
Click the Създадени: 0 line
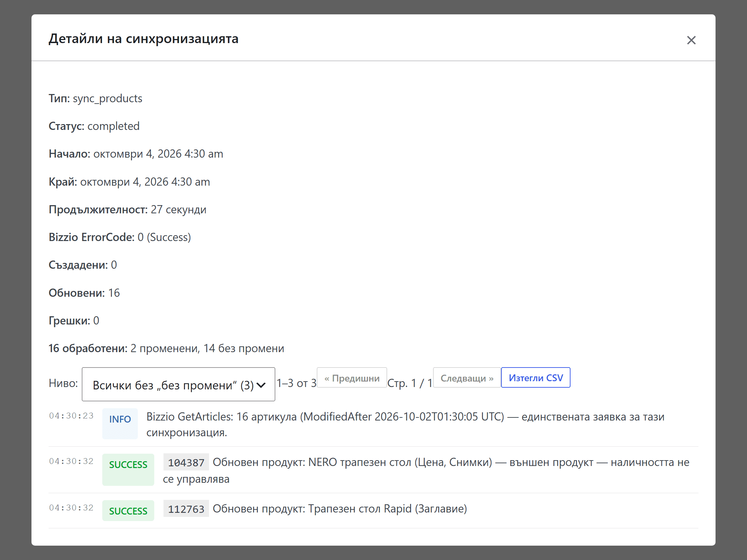[x=83, y=265]
